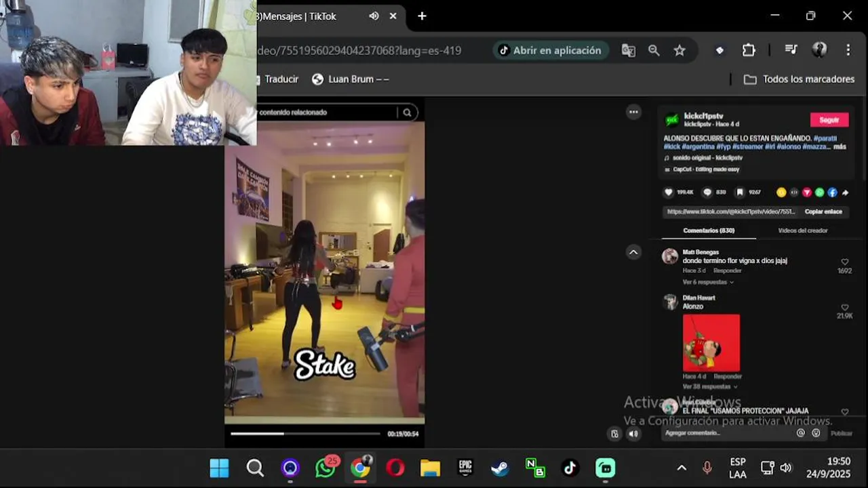This screenshot has width=868, height=488.
Task: Open the Chrome zoom magnifier icon
Action: [x=654, y=50]
